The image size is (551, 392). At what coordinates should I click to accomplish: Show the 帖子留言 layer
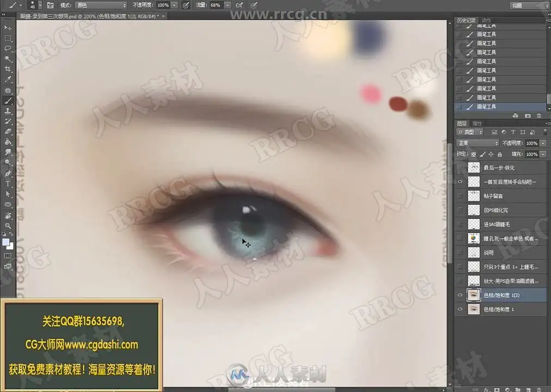(x=460, y=195)
